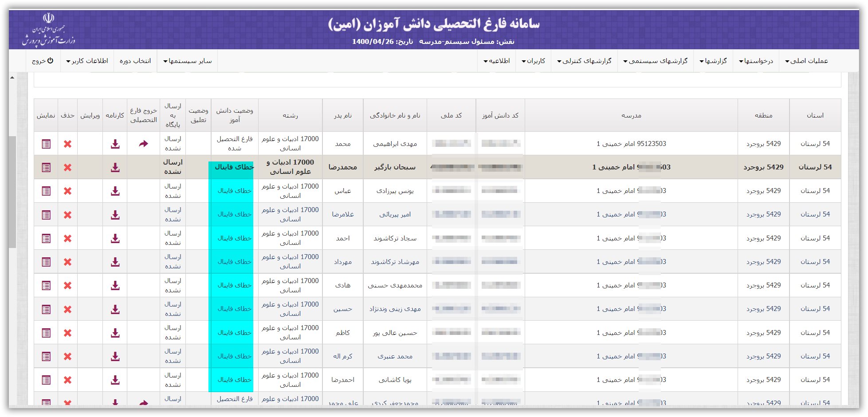Expand the گزارشهای سیستمی dropdown

pos(655,61)
